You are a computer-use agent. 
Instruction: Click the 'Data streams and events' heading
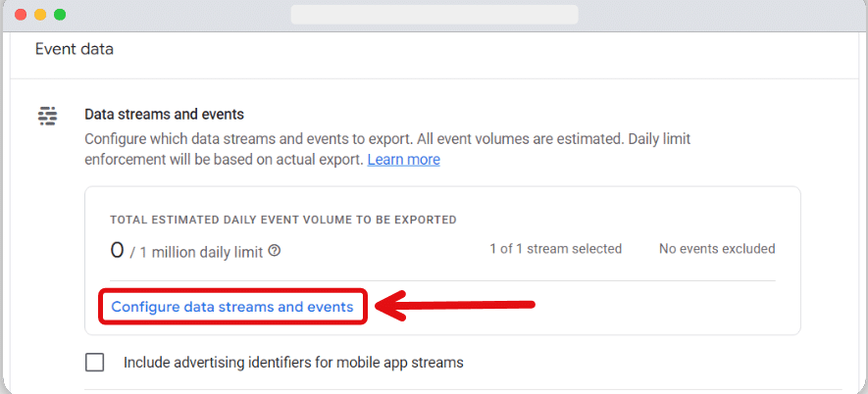[x=164, y=115]
